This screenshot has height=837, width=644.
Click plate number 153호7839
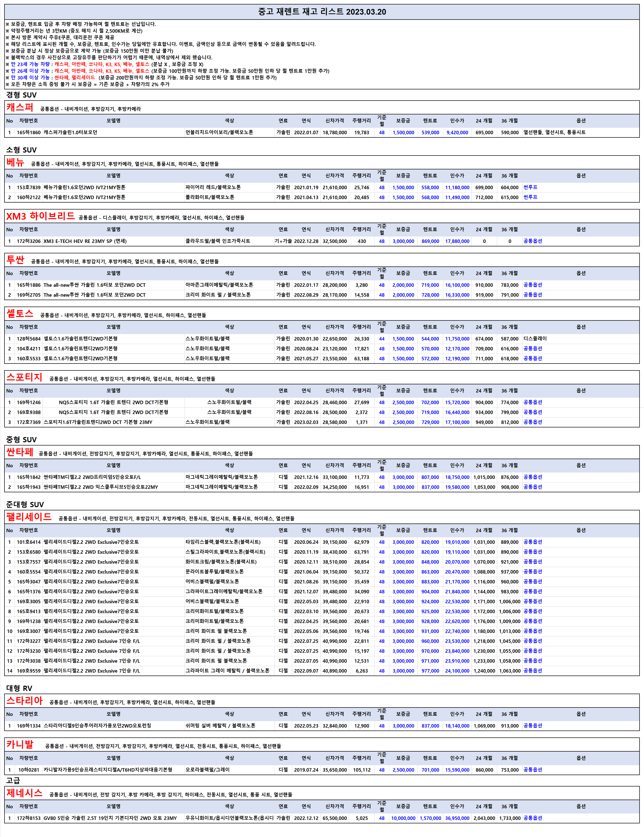point(29,188)
